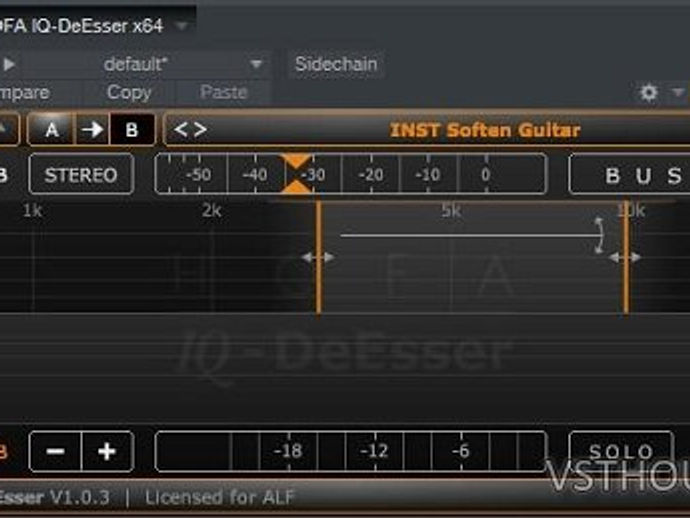Click the left band horizontal arrow handle
The image size is (690, 518).
coord(318,257)
